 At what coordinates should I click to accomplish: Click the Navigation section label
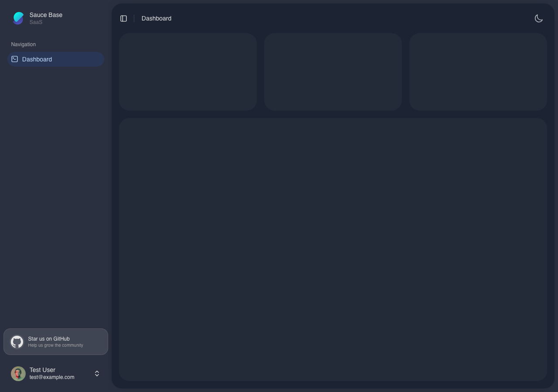(x=23, y=44)
